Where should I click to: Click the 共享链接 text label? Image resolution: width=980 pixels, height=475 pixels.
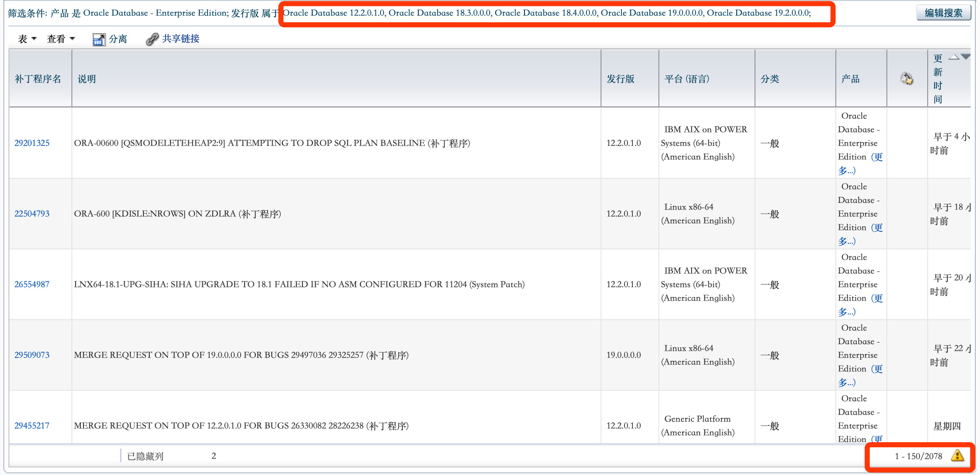tap(181, 39)
